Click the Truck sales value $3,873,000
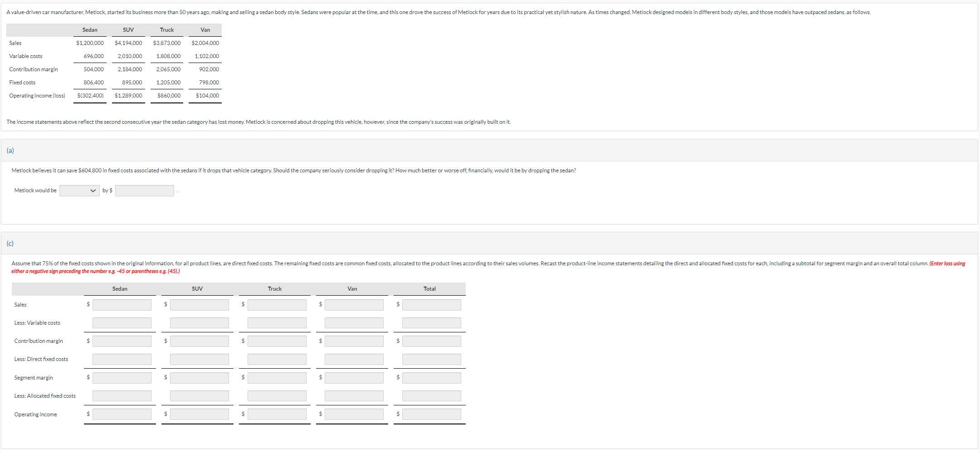The image size is (980, 453). coord(167,43)
